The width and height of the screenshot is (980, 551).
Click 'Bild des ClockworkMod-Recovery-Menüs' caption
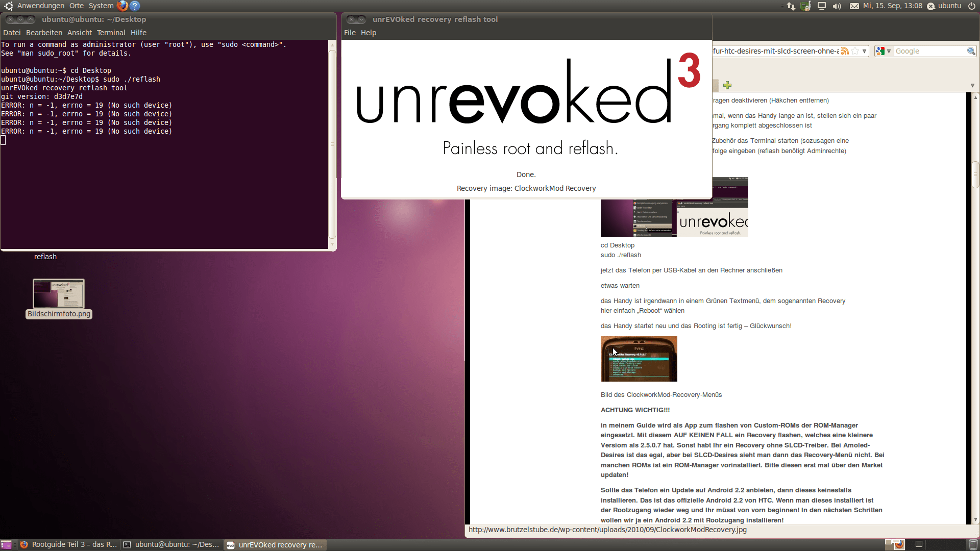tap(661, 395)
